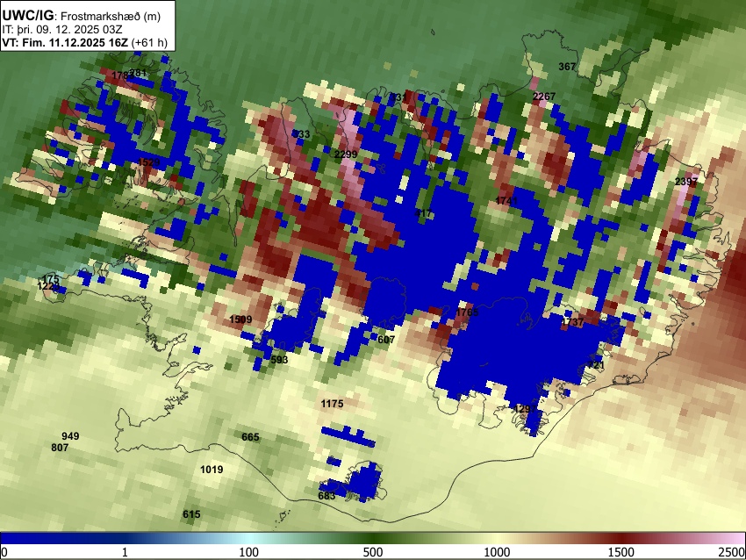Click the color scale bar above the tick labels
746x560 pixels.
[373, 539]
